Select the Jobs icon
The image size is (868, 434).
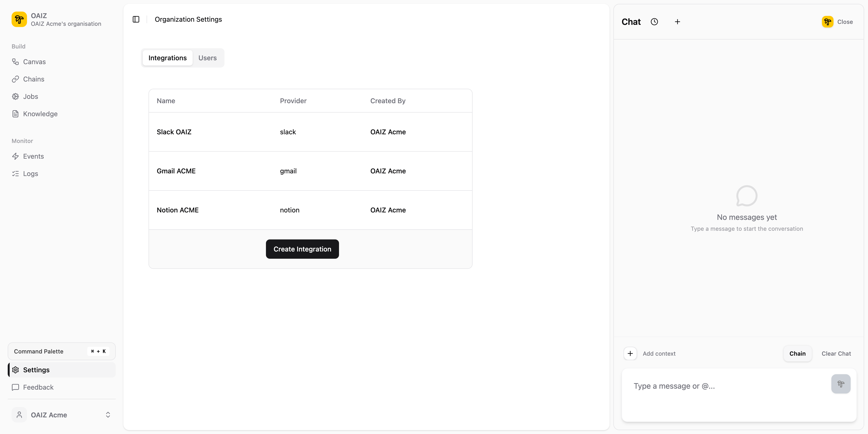(16, 96)
